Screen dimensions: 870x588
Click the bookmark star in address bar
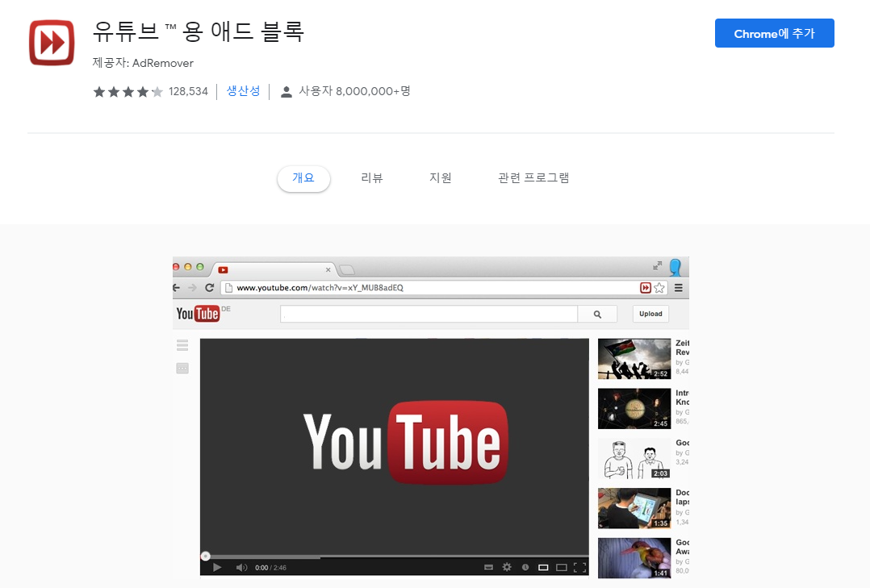click(659, 287)
